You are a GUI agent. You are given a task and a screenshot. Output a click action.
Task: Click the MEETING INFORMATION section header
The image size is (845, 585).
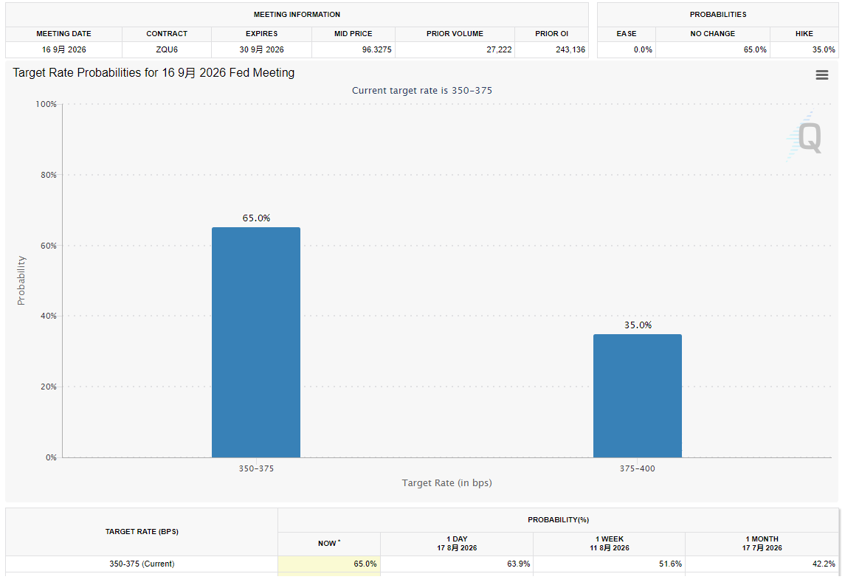click(x=297, y=15)
